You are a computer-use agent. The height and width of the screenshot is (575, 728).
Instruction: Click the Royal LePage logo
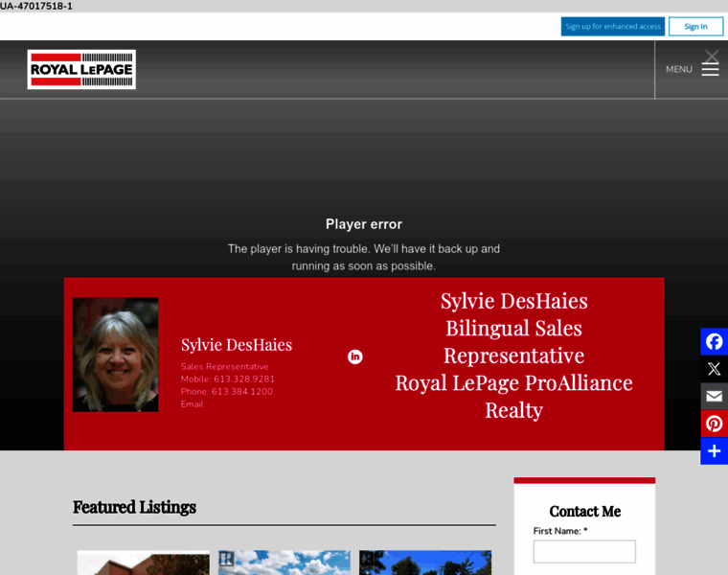[81, 70]
